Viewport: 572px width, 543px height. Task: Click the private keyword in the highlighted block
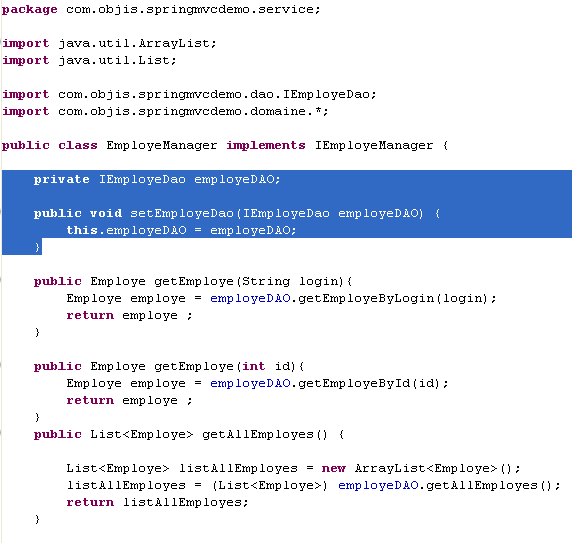pos(61,180)
